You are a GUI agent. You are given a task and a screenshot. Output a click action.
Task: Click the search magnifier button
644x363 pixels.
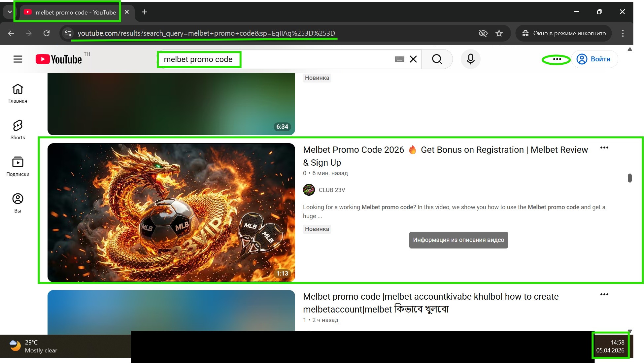click(437, 59)
